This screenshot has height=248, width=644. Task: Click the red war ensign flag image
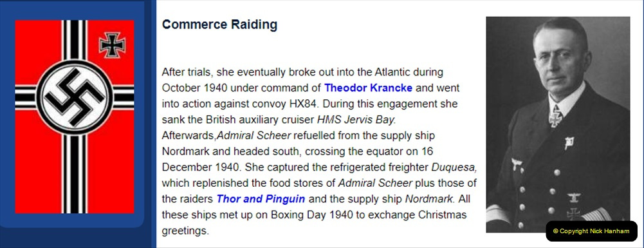point(75,117)
